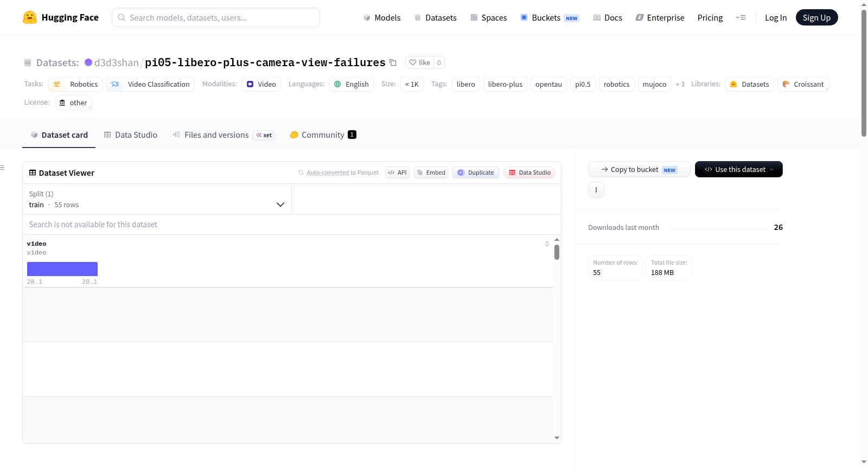Click the Duplicate button
868x467 pixels.
(476, 172)
